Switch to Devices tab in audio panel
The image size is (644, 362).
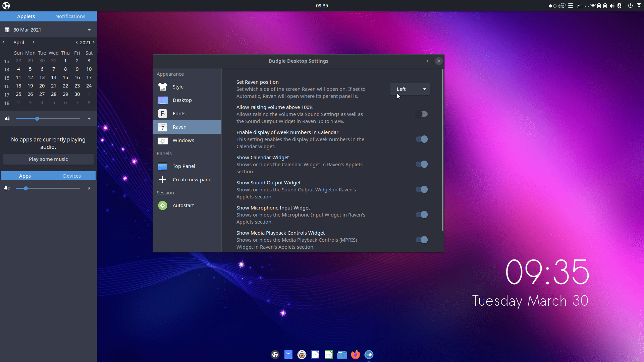(72, 176)
